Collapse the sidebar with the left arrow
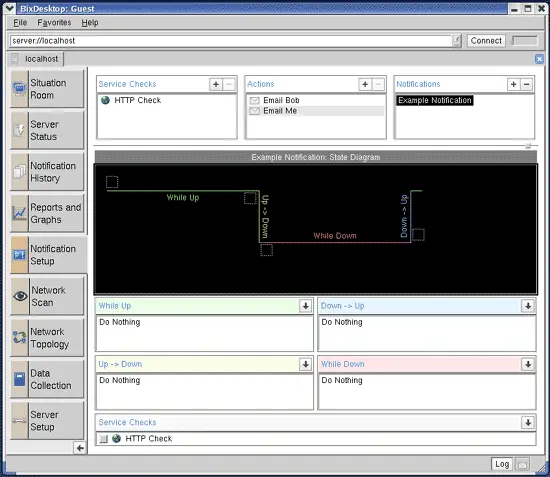Viewport: 550px width, 477px height. click(80, 448)
